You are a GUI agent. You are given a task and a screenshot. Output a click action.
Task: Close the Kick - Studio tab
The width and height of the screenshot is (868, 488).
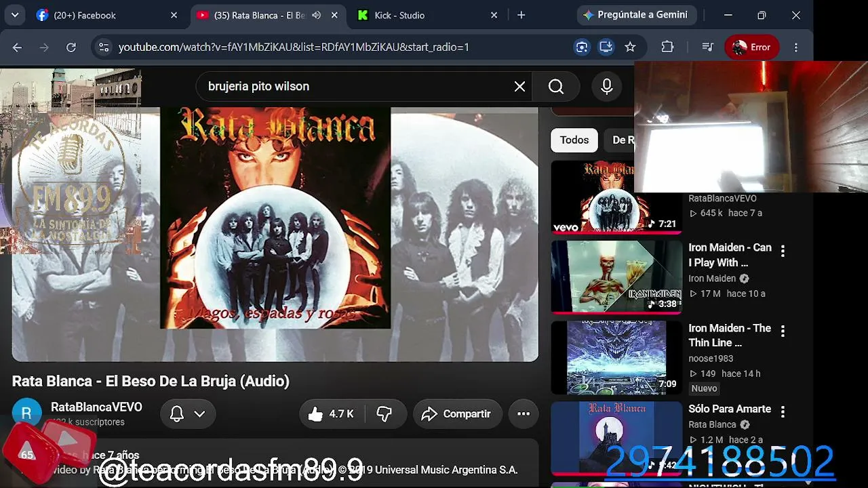(494, 15)
